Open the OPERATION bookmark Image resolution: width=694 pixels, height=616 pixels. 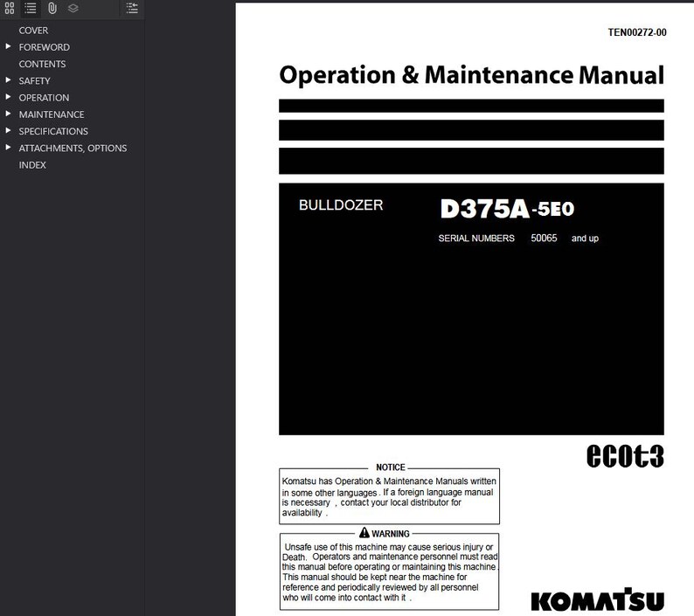44,98
